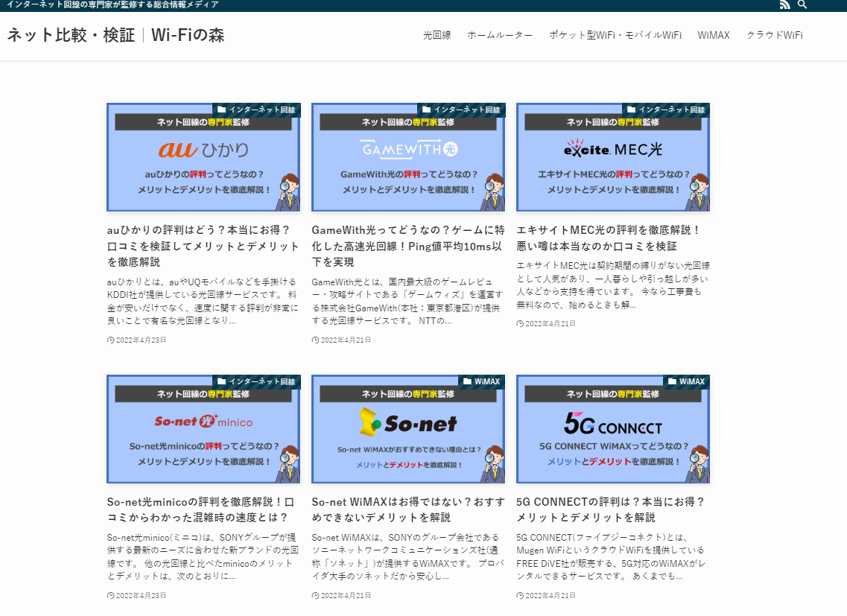
Task: Click the excerpt starting エキサイトMEC光は契約期間
Action: 612,285
